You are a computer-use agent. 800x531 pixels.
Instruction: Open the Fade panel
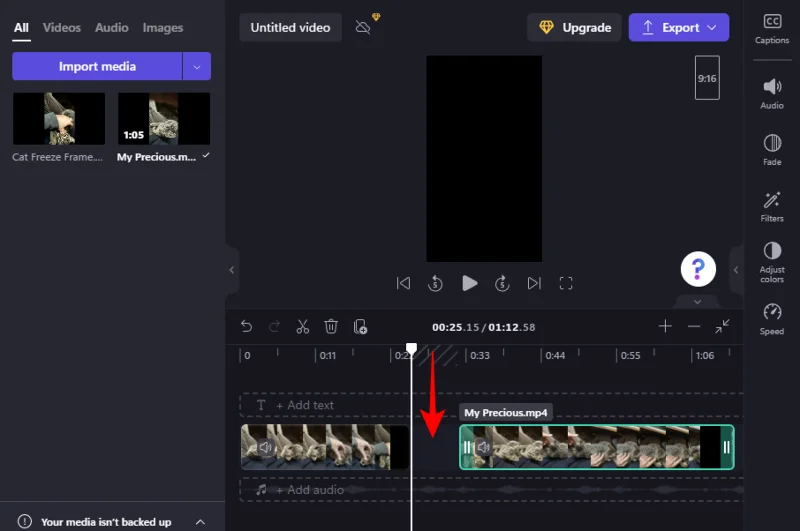771,150
